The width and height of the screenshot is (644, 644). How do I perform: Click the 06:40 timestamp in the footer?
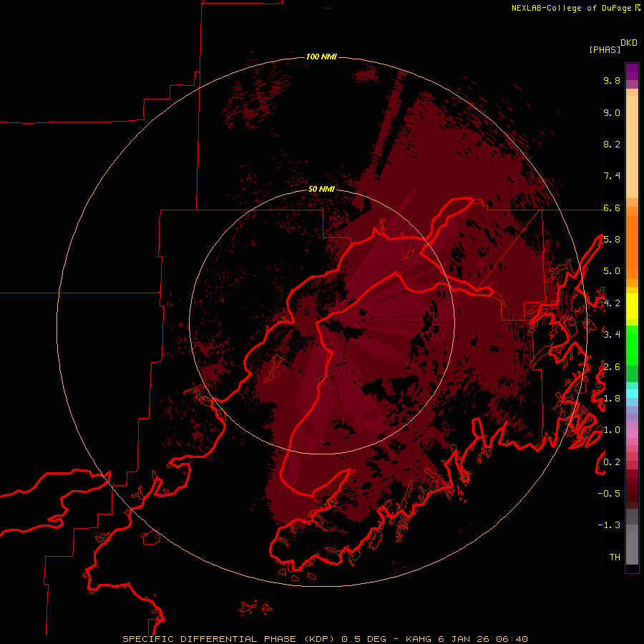pyautogui.click(x=512, y=639)
